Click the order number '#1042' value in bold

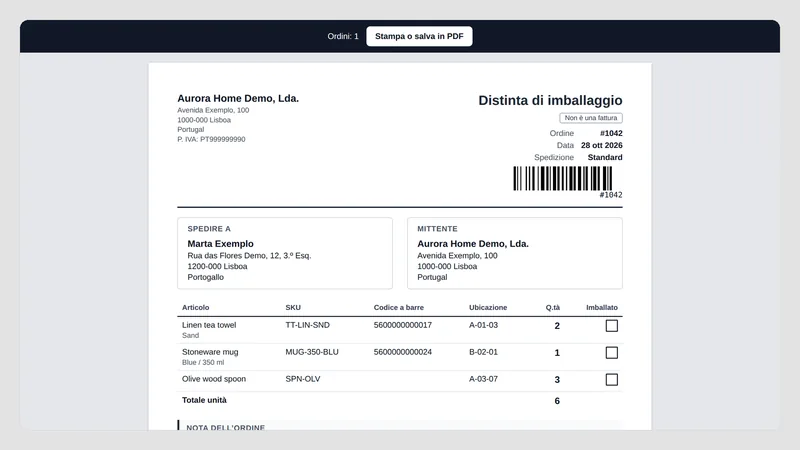(x=611, y=133)
